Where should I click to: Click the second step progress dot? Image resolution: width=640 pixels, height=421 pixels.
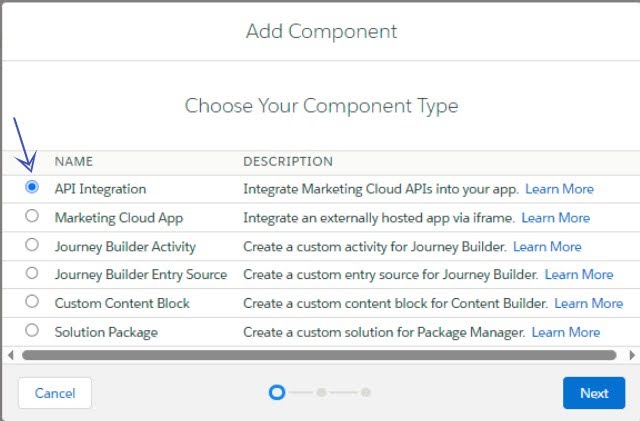tap(322, 392)
